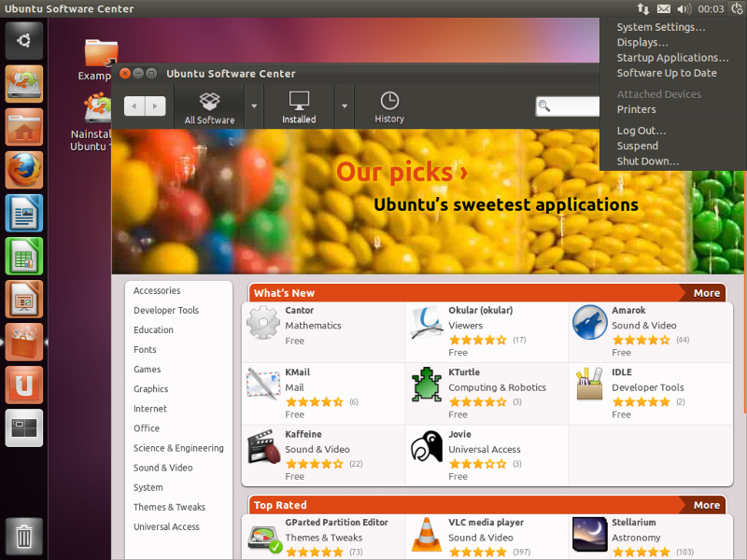Choose Displays in the system menu

pos(642,42)
